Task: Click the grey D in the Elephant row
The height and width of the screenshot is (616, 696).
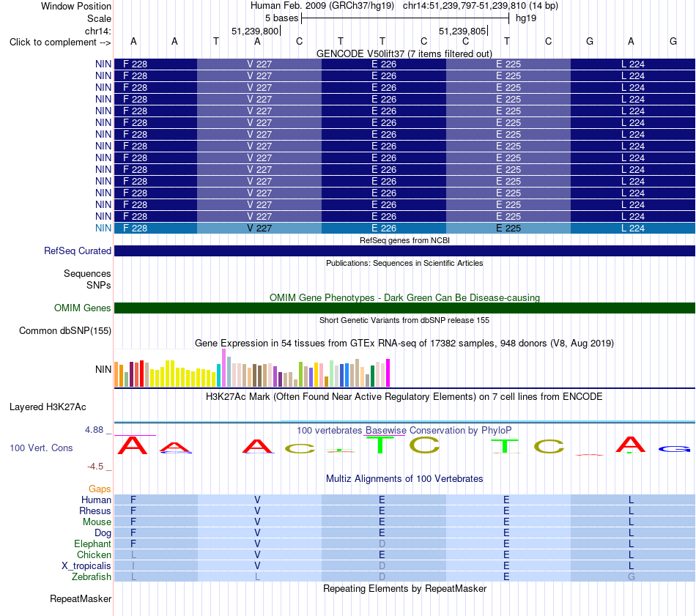Action: [x=382, y=543]
